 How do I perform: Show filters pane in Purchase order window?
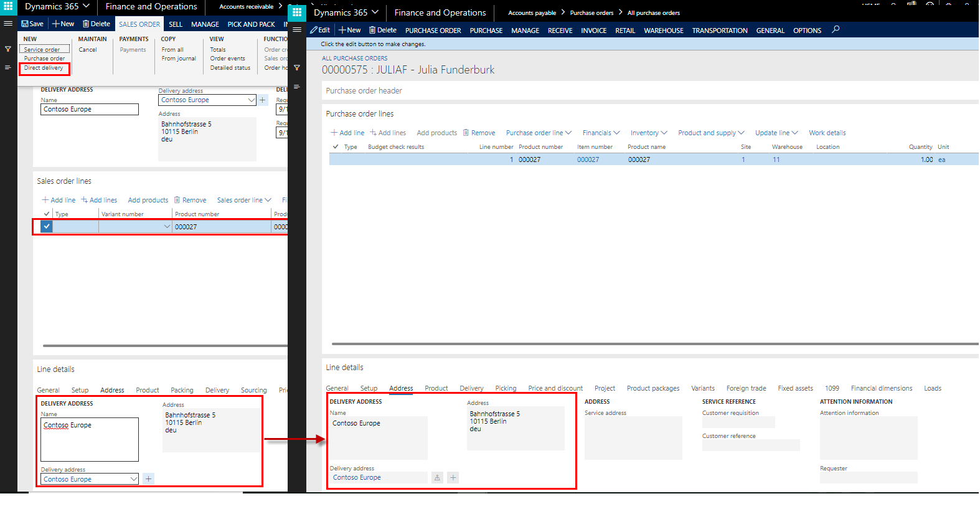click(x=297, y=68)
